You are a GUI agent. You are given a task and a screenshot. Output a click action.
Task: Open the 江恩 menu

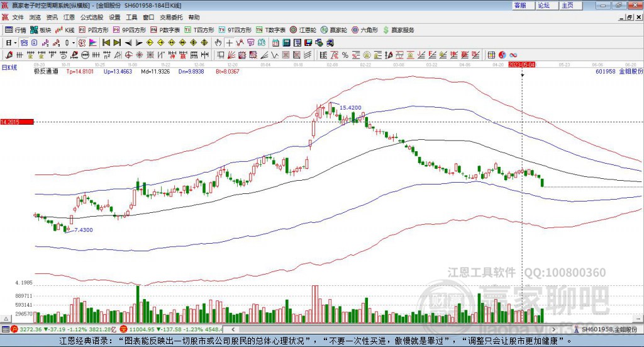pos(69,17)
